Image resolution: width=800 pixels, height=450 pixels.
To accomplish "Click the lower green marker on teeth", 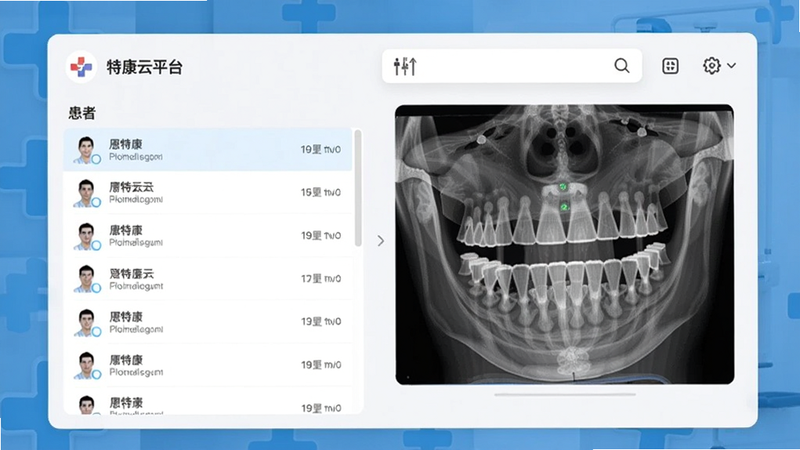I will tap(564, 207).
